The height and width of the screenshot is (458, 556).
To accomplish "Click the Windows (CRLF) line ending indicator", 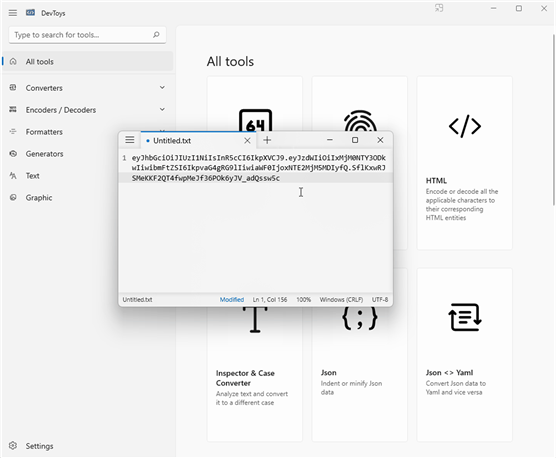I will 341,300.
